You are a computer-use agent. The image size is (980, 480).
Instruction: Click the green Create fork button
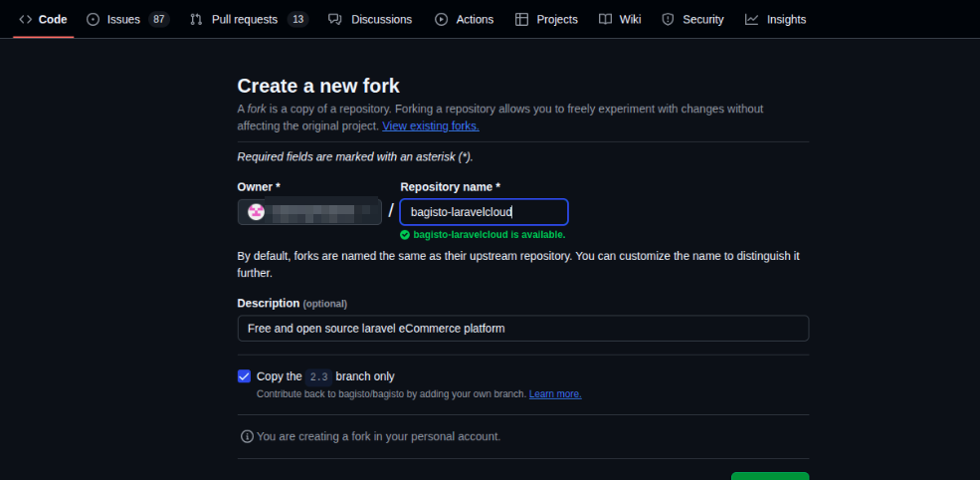770,476
